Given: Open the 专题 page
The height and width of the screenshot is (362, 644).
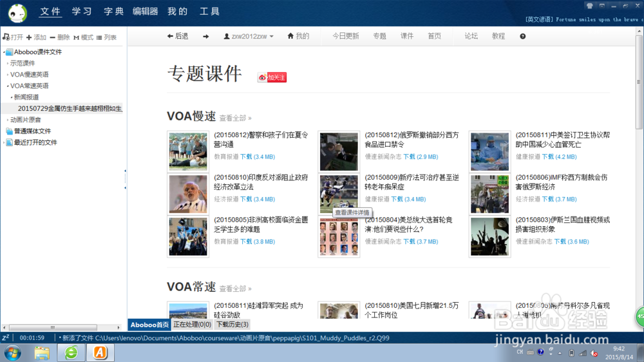Looking at the screenshot, I should (379, 36).
